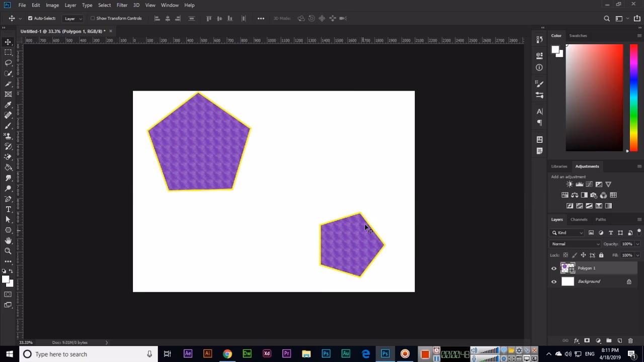Image resolution: width=644 pixels, height=362 pixels.
Task: Add a layer mask to Polygon 1
Action: click(x=587, y=341)
